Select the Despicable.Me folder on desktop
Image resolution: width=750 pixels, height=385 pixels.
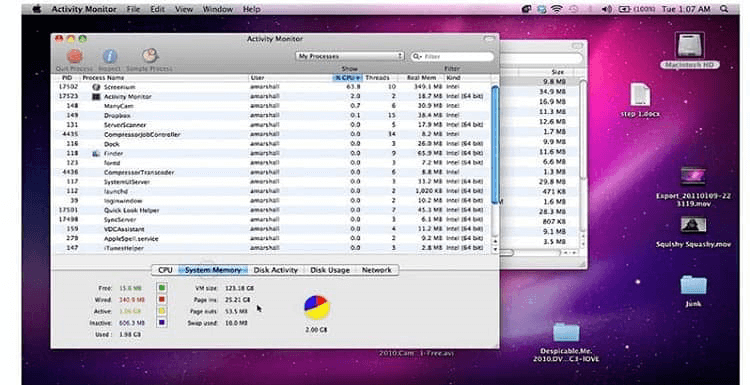(x=566, y=342)
